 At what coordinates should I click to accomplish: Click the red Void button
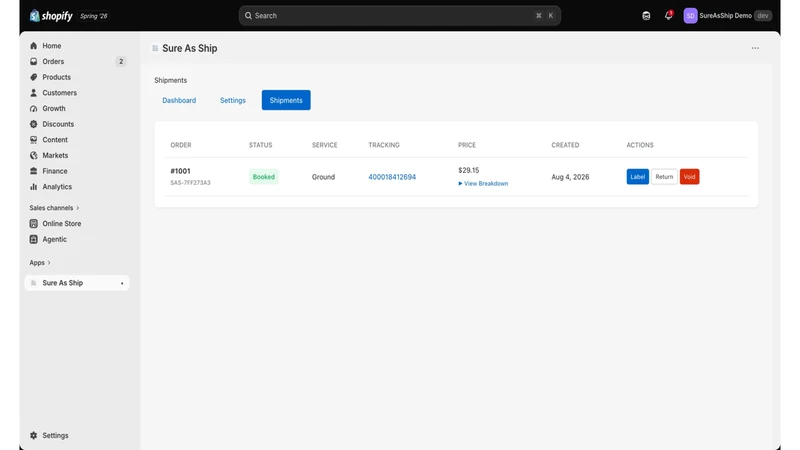click(x=689, y=177)
